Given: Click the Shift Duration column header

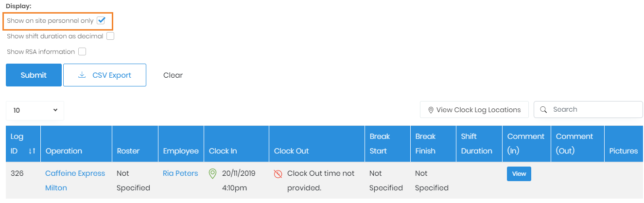Looking at the screenshot, I should pyautogui.click(x=476, y=144).
